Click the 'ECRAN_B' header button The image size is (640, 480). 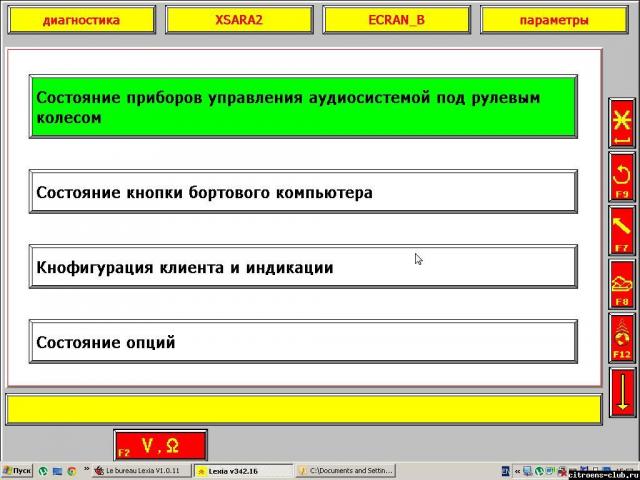click(396, 20)
